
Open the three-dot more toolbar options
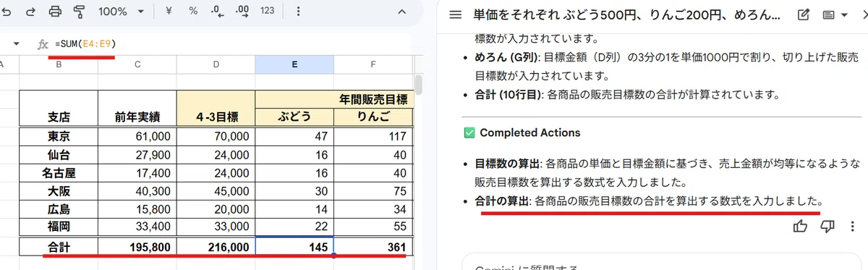click(299, 12)
